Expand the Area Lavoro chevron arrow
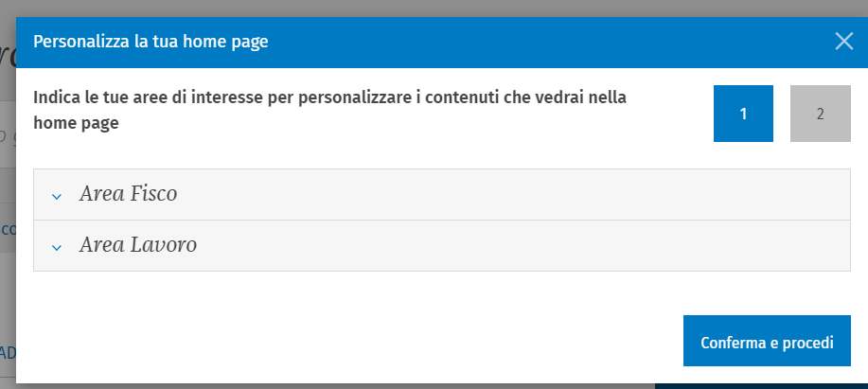Viewport: 868px width, 389px height. coord(57,247)
